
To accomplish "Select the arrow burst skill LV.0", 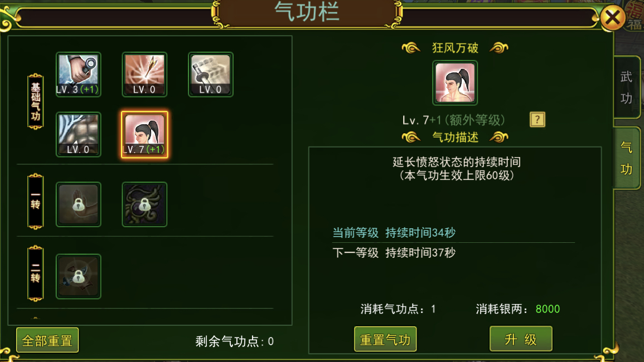I will (x=144, y=75).
